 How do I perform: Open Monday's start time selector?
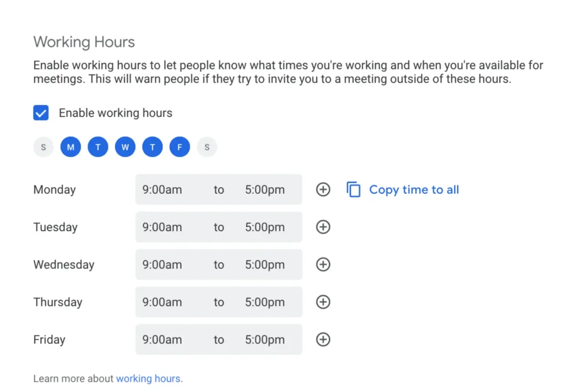(x=162, y=189)
